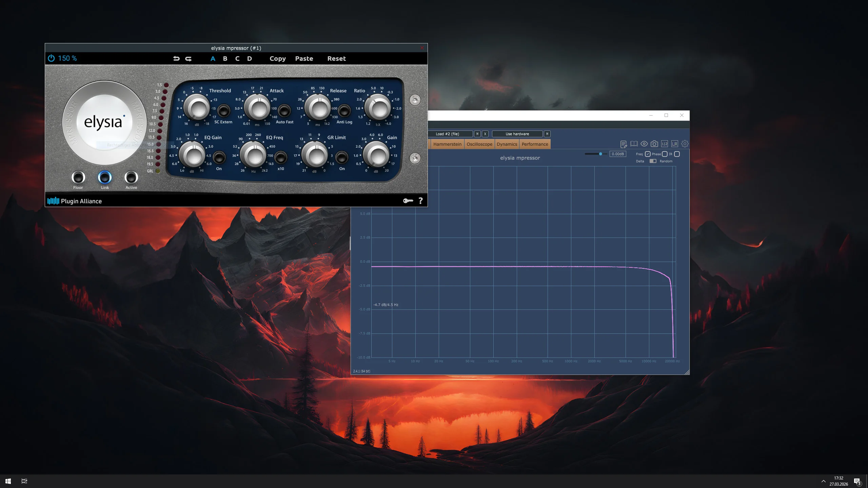Toggle the Anti Log switch
868x488 pixels.
(x=344, y=110)
